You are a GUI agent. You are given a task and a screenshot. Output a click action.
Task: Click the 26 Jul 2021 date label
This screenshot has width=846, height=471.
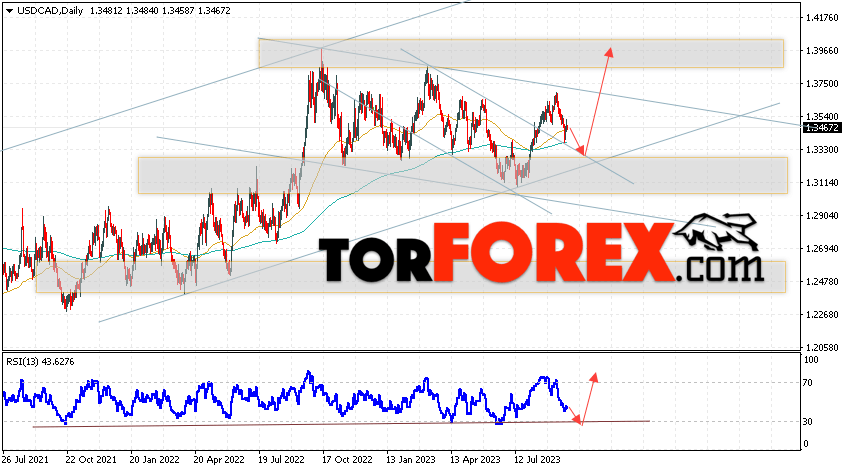(x=25, y=460)
